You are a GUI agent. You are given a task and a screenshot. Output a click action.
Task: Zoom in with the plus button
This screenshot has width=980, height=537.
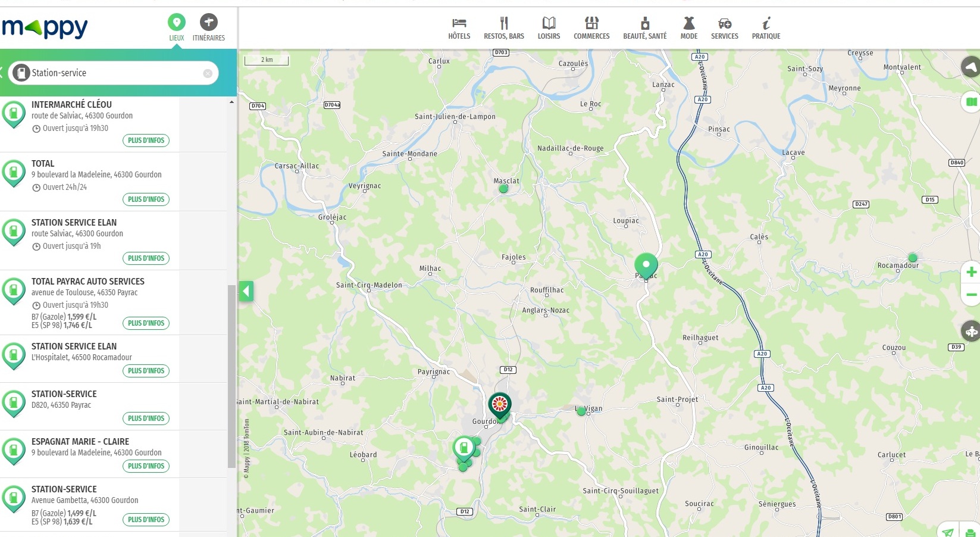971,272
